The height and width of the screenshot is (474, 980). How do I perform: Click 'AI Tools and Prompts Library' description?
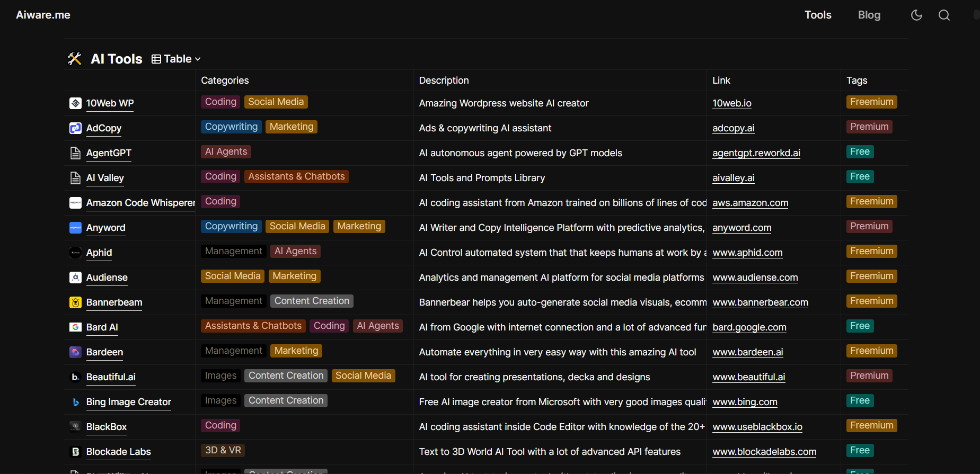point(482,178)
